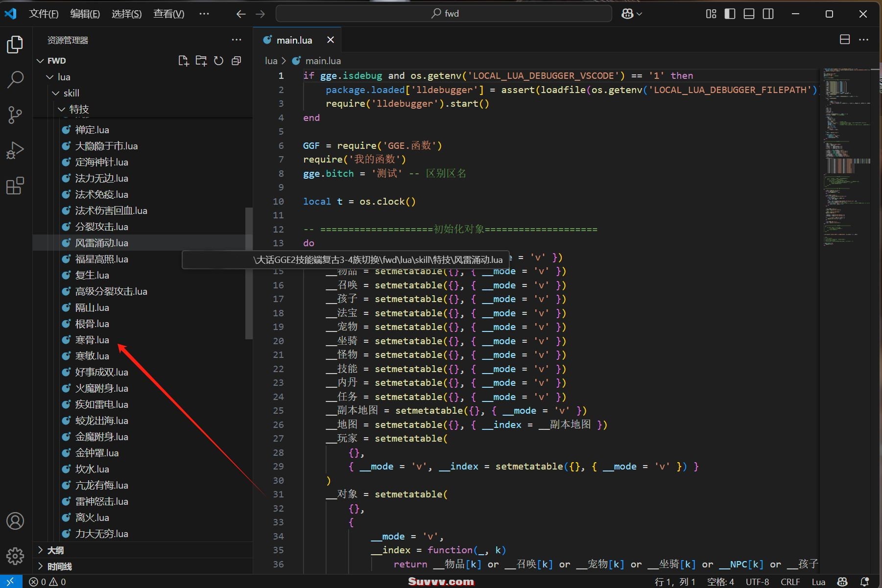Image resolution: width=882 pixels, height=588 pixels.
Task: Open the 选择(S) menu
Action: tap(126, 14)
